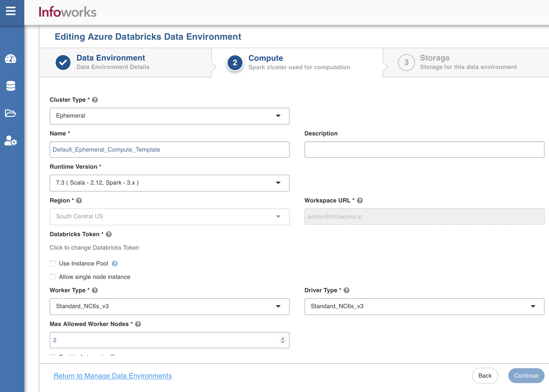This screenshot has height=392, width=549.
Task: Open the folder domains sidebar icon
Action: 11,113
